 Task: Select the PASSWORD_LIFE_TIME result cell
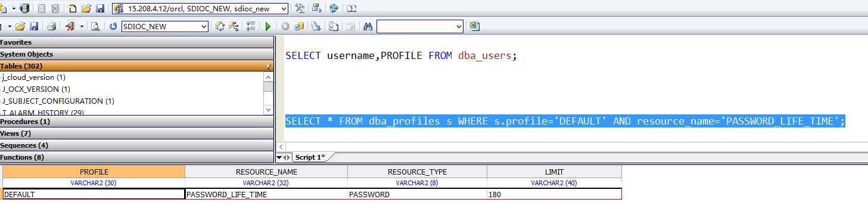click(x=266, y=194)
